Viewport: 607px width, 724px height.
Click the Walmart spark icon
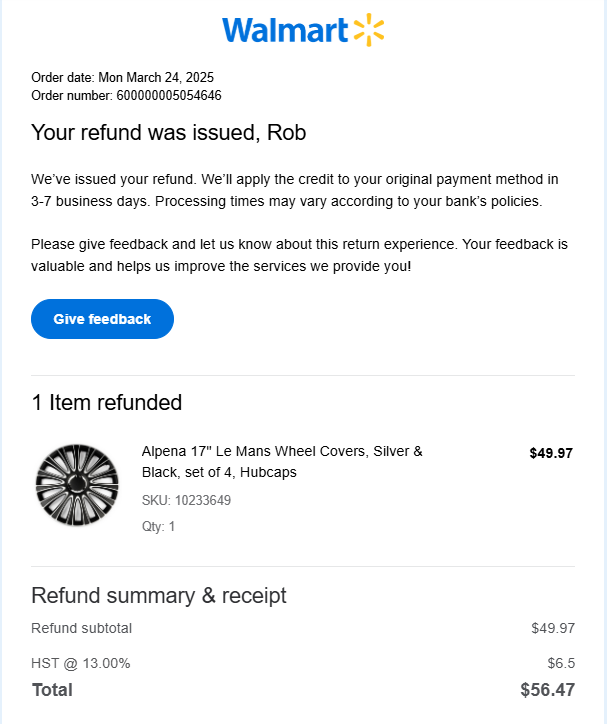click(368, 30)
